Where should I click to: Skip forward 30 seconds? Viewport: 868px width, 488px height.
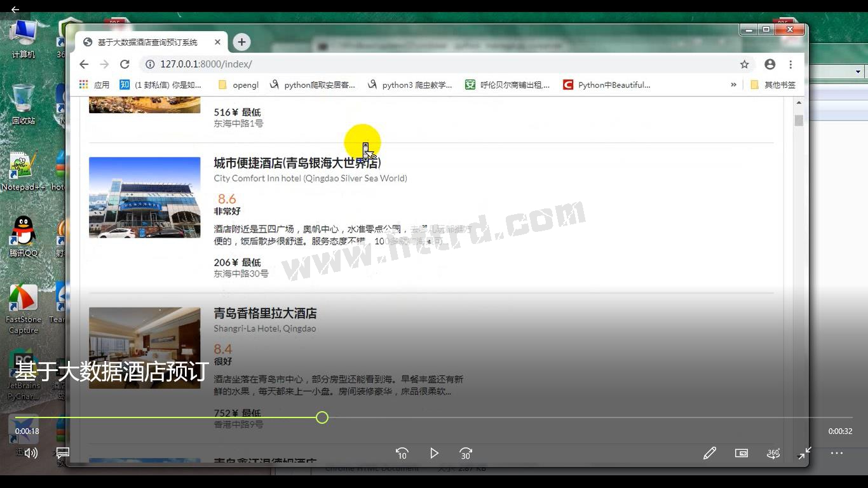(x=466, y=453)
